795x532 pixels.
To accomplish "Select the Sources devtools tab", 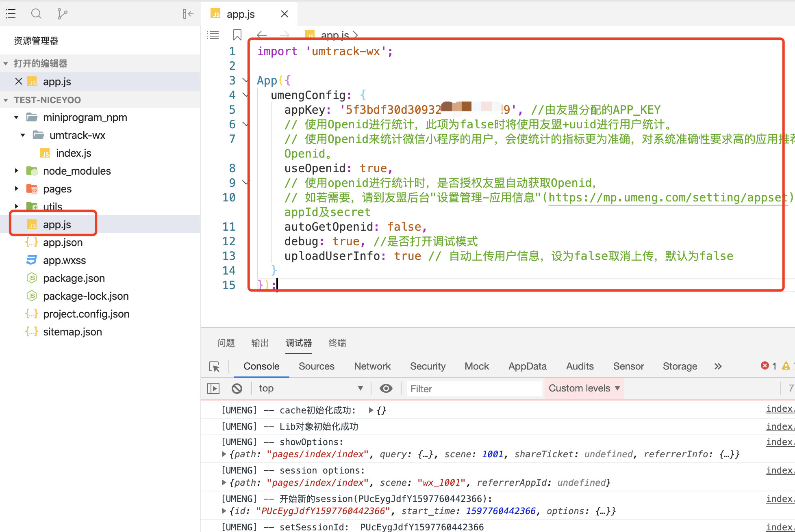I will pyautogui.click(x=317, y=366).
